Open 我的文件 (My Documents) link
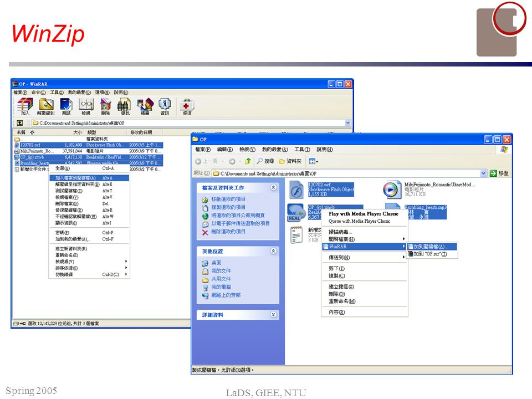 point(217,271)
